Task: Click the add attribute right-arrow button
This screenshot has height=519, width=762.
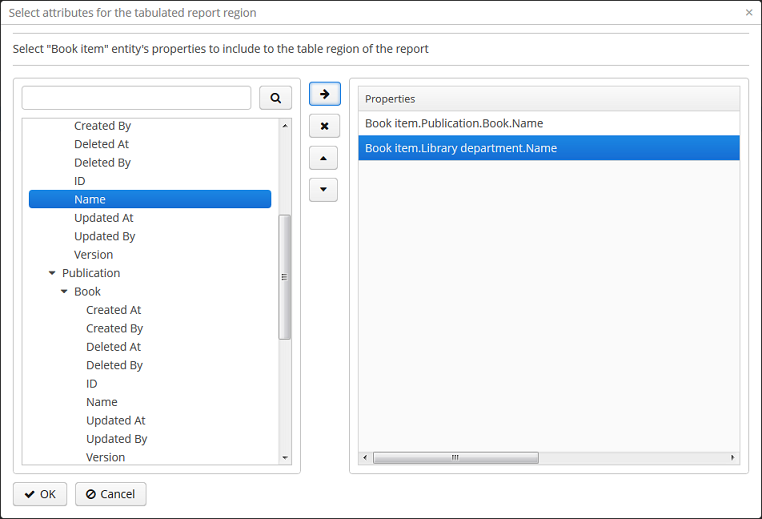Action: click(x=324, y=94)
